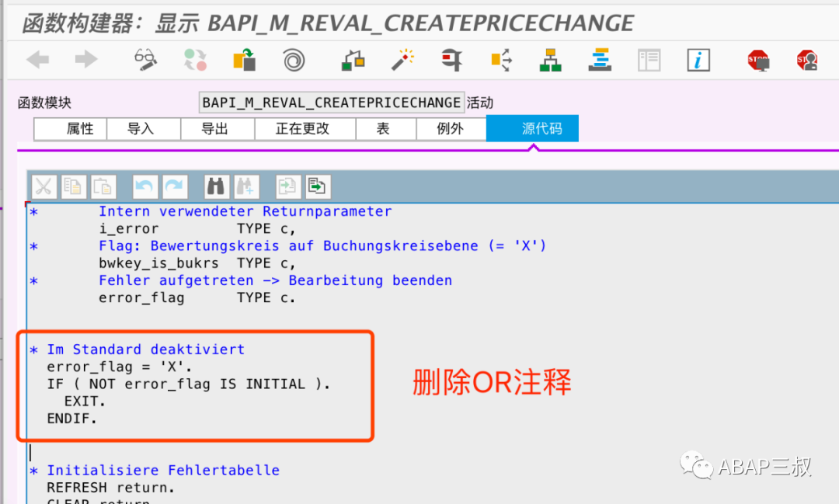Click the copy icon in editor
Image resolution: width=839 pixels, height=504 pixels.
[73, 186]
